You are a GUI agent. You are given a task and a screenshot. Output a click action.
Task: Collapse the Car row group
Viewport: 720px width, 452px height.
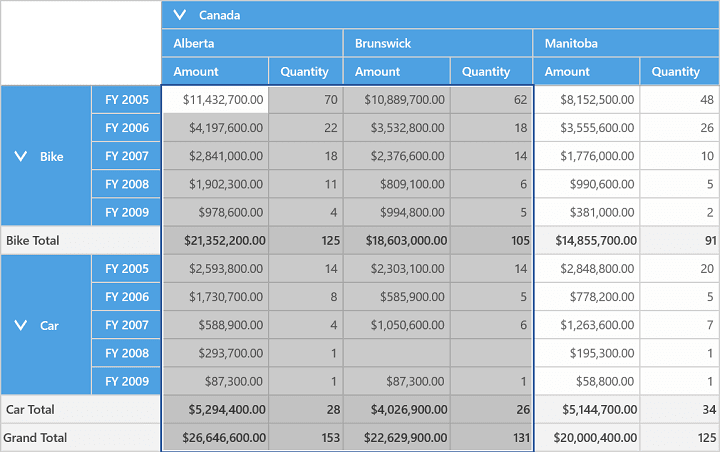pyautogui.click(x=21, y=325)
